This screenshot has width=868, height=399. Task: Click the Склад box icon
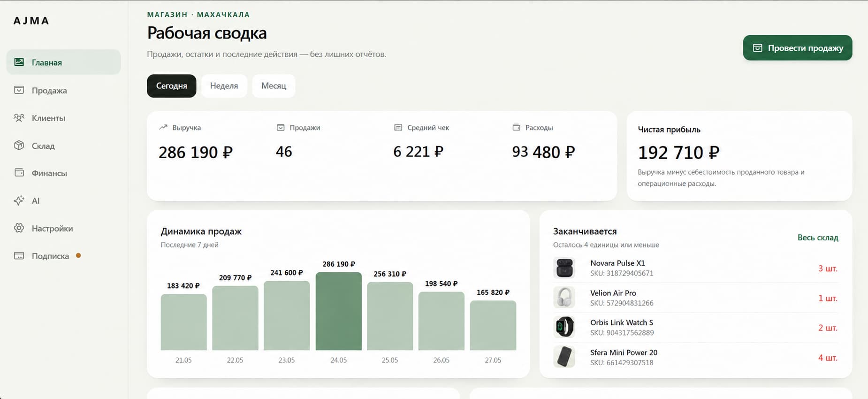coord(19,145)
